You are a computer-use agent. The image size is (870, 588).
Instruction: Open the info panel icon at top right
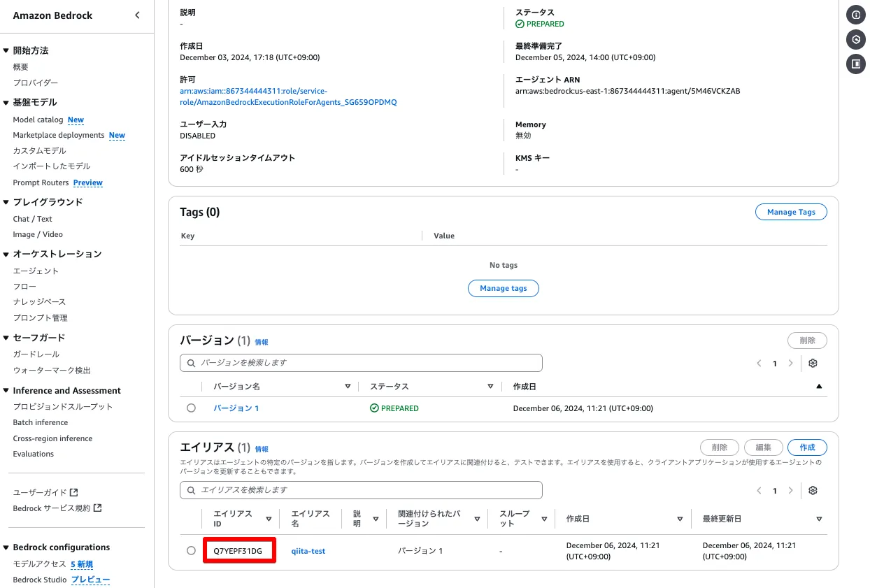[x=856, y=14]
